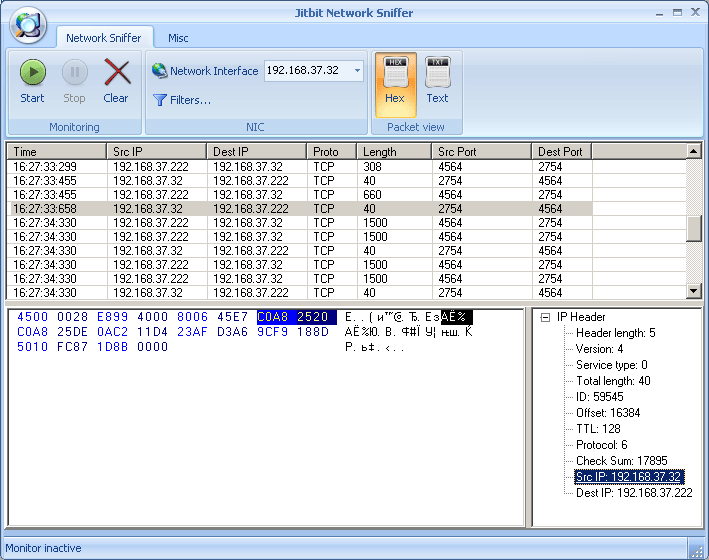Sort packets by Dest IP column header
709x560 pixels.
[257, 152]
